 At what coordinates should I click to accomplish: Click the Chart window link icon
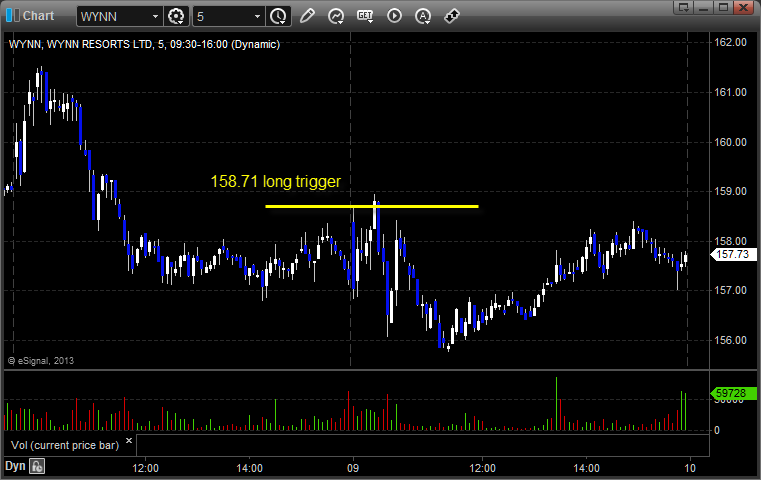click(x=12, y=16)
